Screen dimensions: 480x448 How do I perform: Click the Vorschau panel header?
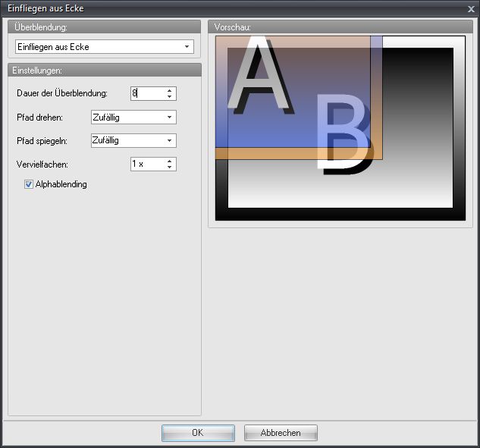pyautogui.click(x=340, y=27)
